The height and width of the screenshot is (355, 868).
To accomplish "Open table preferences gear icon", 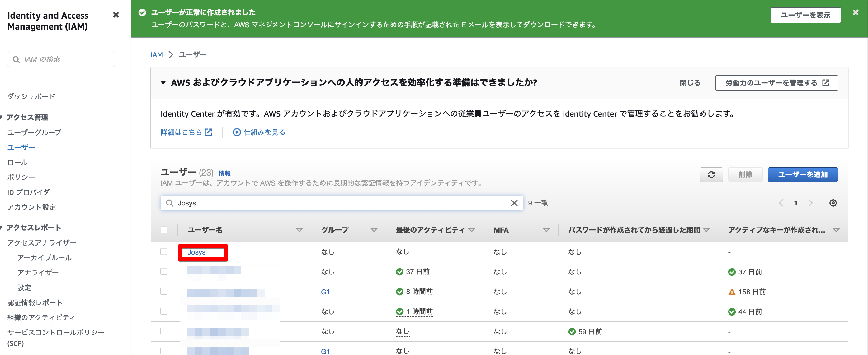I will coord(833,203).
